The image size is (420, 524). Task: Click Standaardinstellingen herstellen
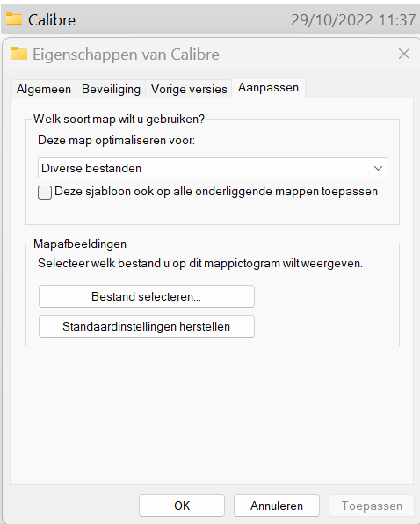[x=147, y=326]
